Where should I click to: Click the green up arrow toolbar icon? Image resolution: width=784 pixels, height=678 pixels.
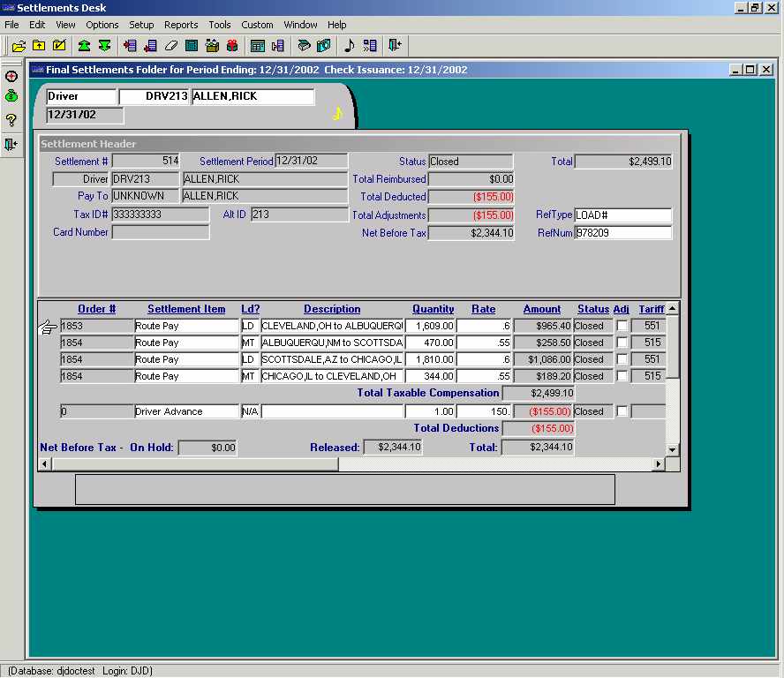(84, 45)
